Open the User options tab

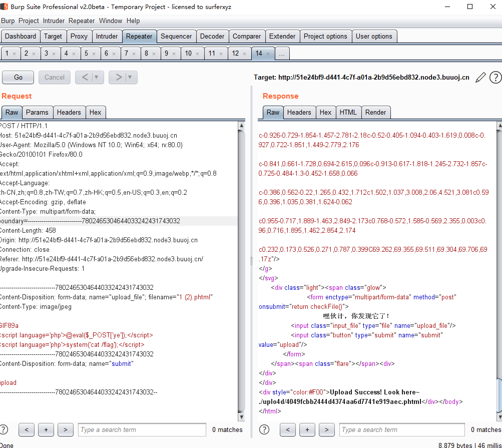374,36
